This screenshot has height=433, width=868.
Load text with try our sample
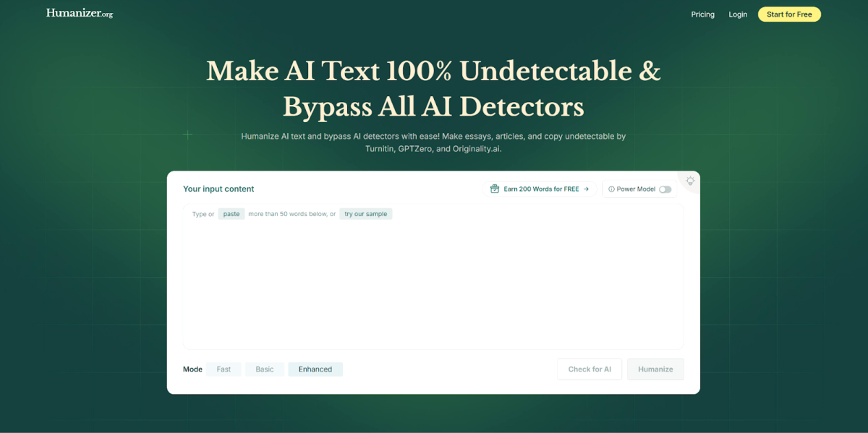366,214
